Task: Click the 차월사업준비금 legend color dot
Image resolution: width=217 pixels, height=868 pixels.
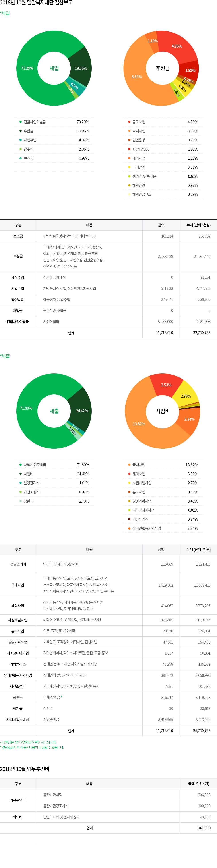Action: click(21, 465)
